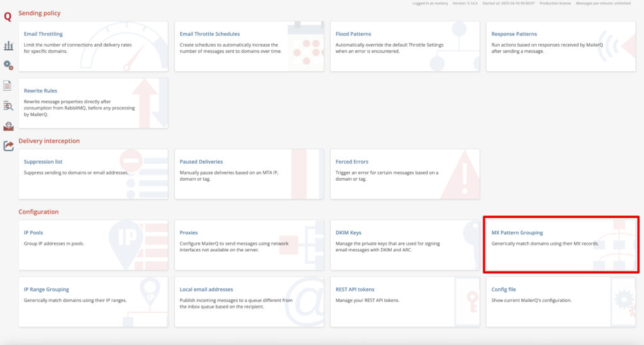Click the MailerQ Q logo
The image size is (644, 345).
point(8,18)
